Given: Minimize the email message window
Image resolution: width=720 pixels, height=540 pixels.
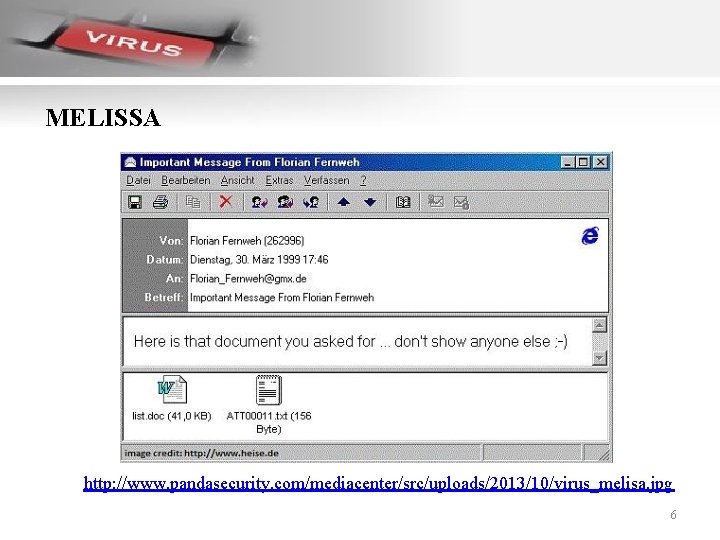Looking at the screenshot, I should click(x=568, y=162).
